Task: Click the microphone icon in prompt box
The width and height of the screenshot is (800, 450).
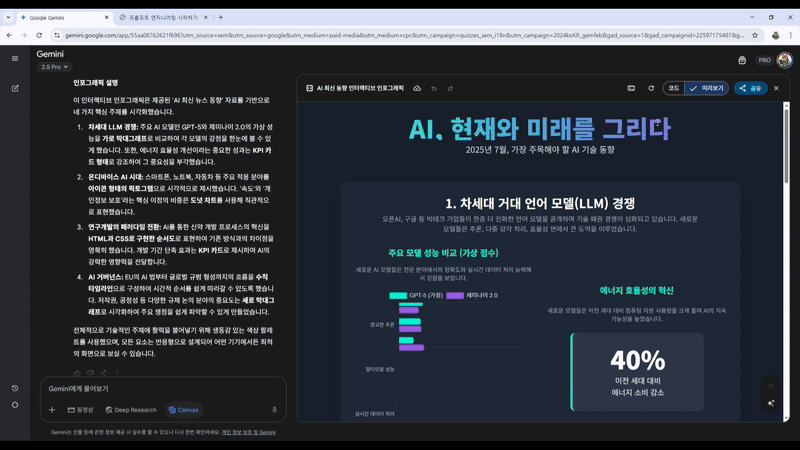Action: coord(274,410)
